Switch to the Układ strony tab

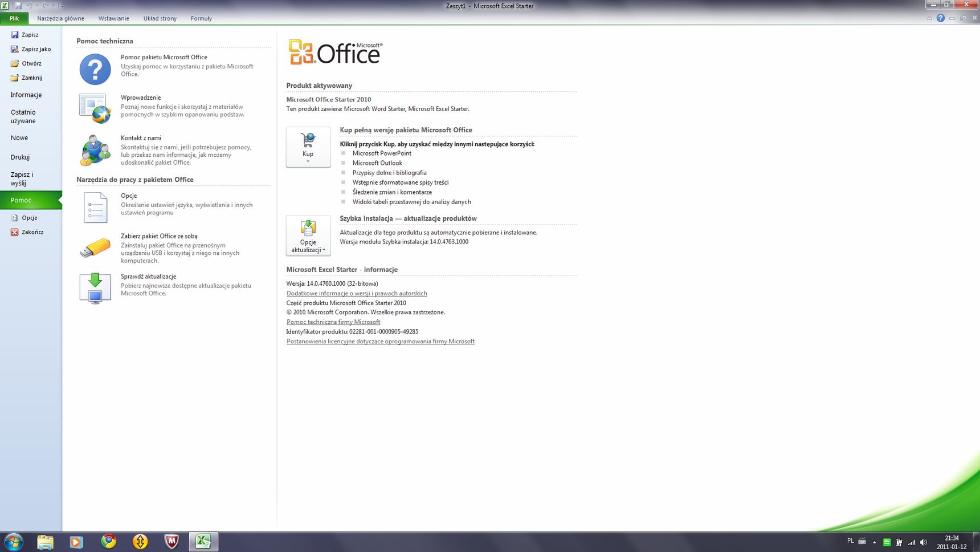160,18
